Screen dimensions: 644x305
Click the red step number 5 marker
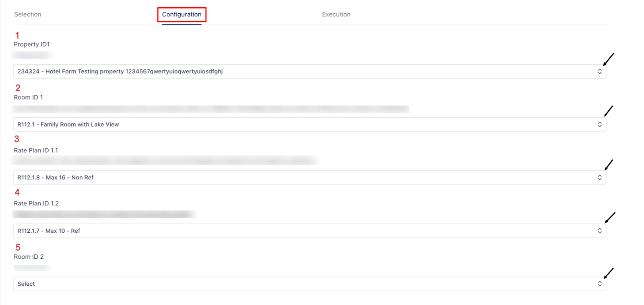pos(18,248)
